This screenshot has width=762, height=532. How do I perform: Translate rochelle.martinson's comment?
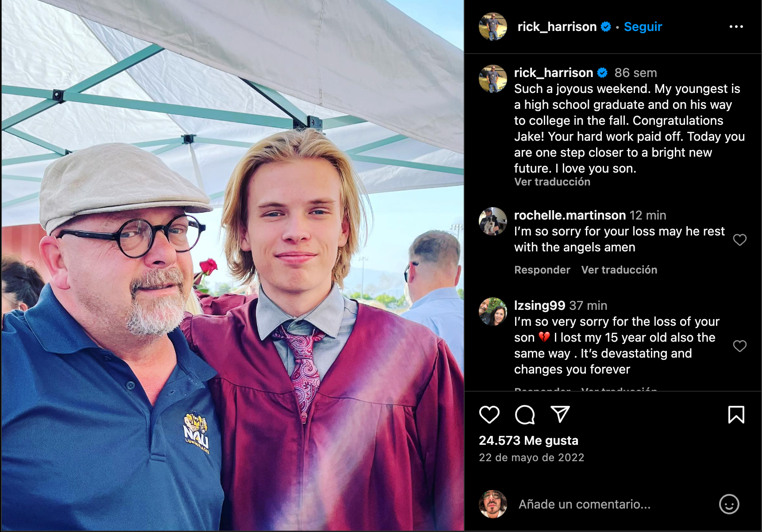(x=619, y=270)
